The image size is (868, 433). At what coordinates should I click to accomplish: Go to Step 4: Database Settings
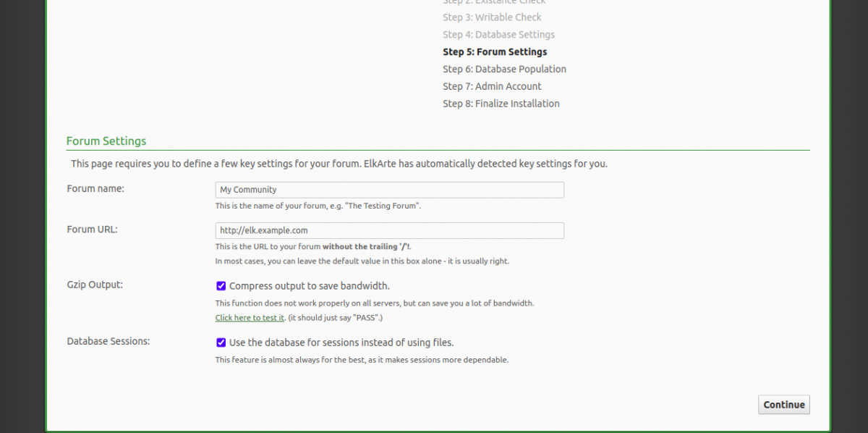(x=498, y=35)
